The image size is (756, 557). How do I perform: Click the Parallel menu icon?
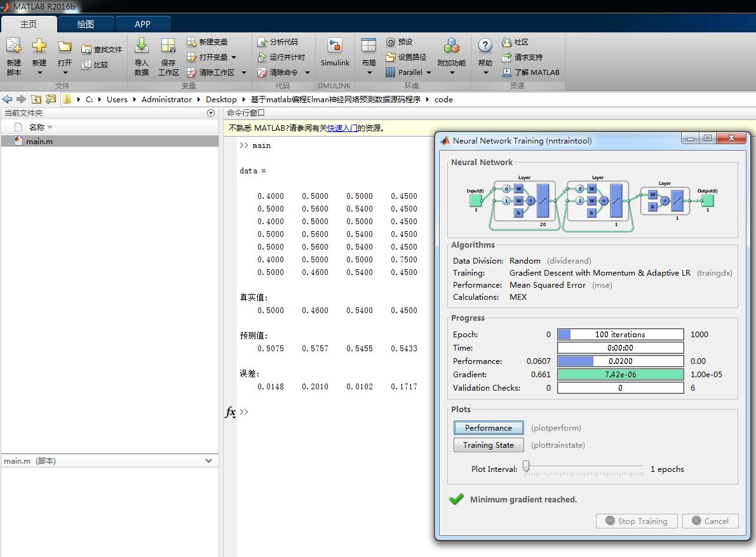(x=391, y=72)
